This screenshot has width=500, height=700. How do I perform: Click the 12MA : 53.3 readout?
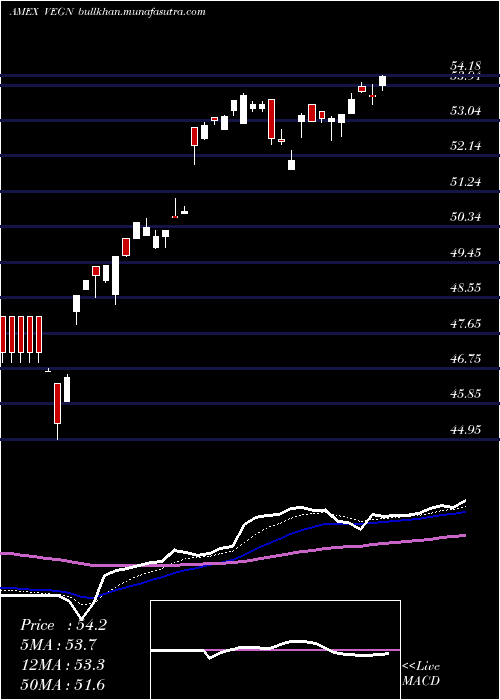click(x=62, y=665)
